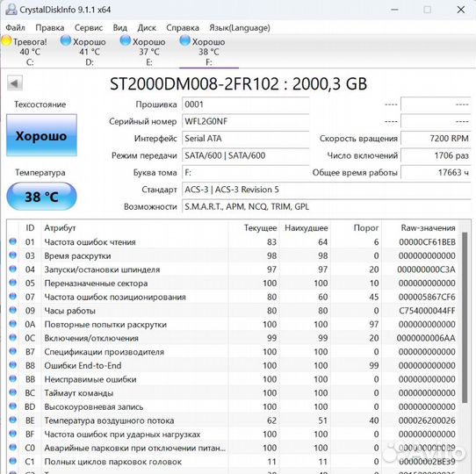Screen dimensions: 476x474
Task: Select the Переназначенные сектора attribute text
Action: pyautogui.click(x=96, y=284)
